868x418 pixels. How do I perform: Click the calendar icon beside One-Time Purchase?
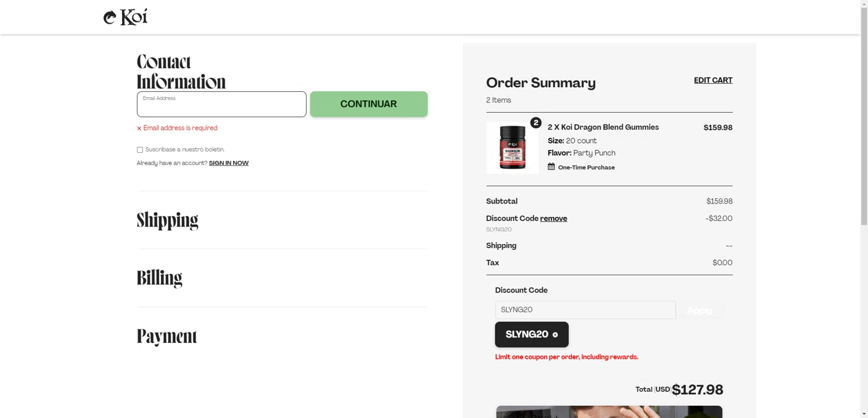pos(551,167)
